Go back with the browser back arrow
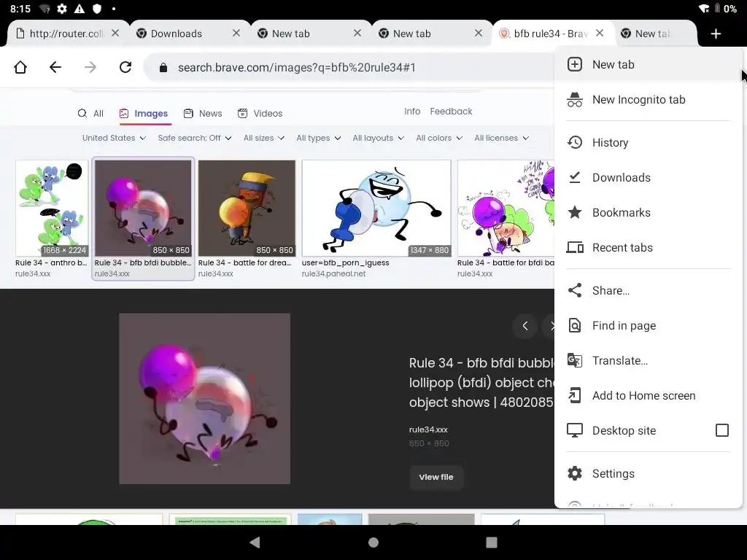Screen dimensions: 747x560 coord(55,67)
